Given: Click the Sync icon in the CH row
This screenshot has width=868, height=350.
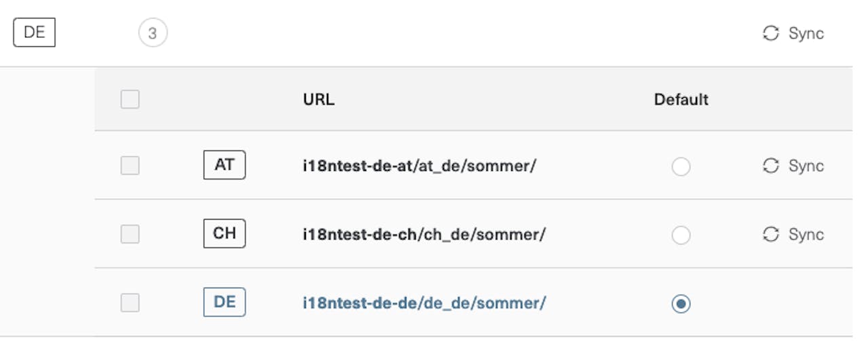Looking at the screenshot, I should tap(771, 234).
